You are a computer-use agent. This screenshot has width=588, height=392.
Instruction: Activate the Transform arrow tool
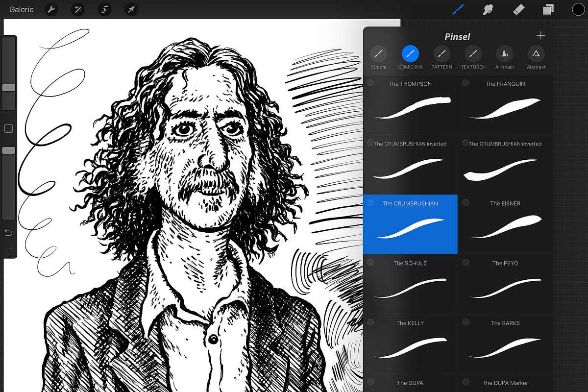click(131, 9)
